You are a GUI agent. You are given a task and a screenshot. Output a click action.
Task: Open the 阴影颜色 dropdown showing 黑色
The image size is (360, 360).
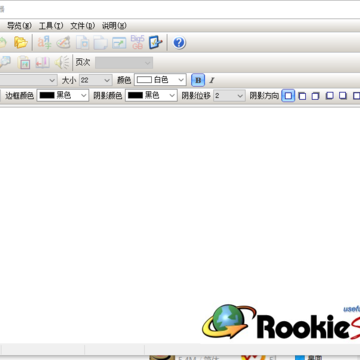coord(151,96)
